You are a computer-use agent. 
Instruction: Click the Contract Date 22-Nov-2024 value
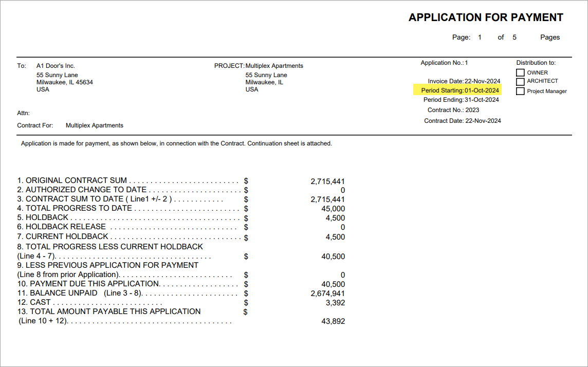coord(483,121)
